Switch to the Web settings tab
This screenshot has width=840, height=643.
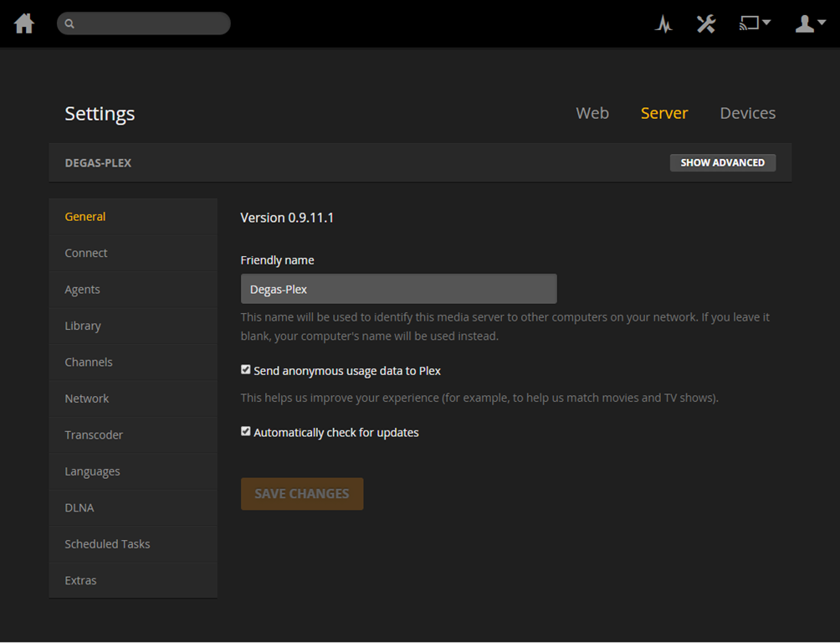[x=592, y=113]
